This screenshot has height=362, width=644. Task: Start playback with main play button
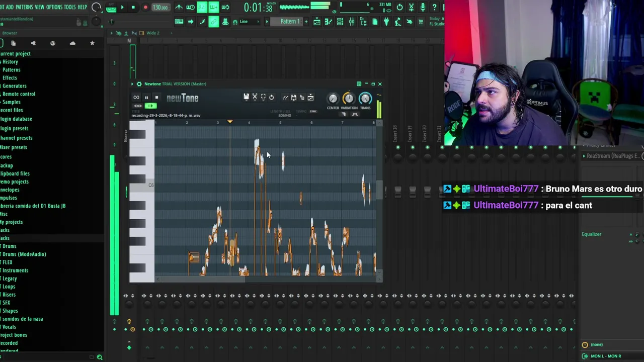pos(122,7)
